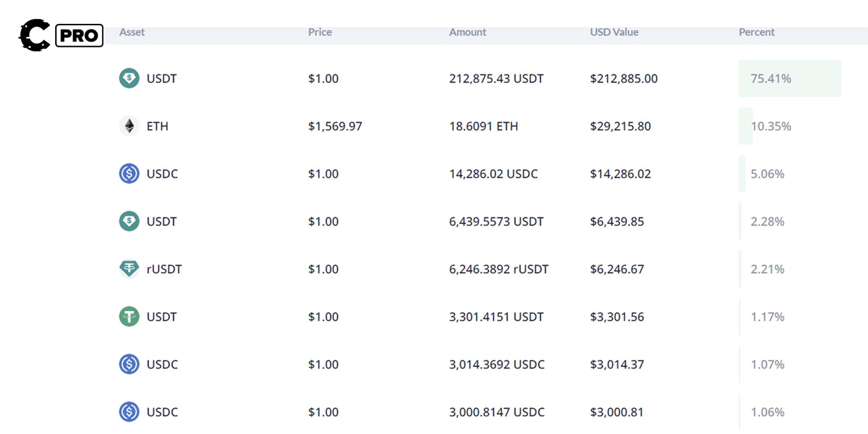Click the Amount column header
This screenshot has width=868, height=434.
pyautogui.click(x=467, y=32)
